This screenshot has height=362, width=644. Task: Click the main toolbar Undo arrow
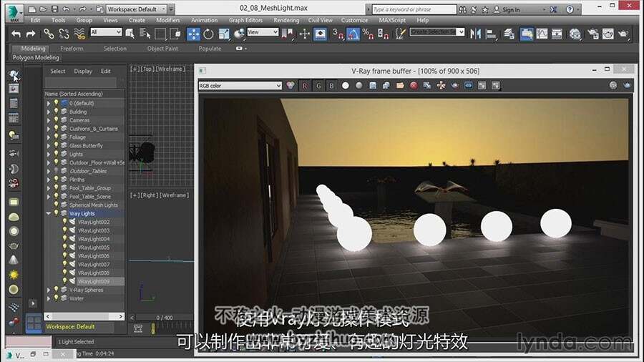[x=16, y=34]
